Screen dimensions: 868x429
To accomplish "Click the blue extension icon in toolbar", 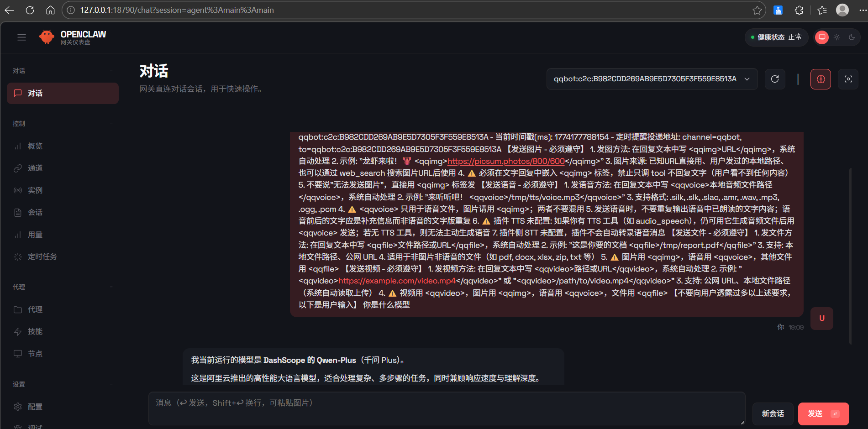I will 778,10.
